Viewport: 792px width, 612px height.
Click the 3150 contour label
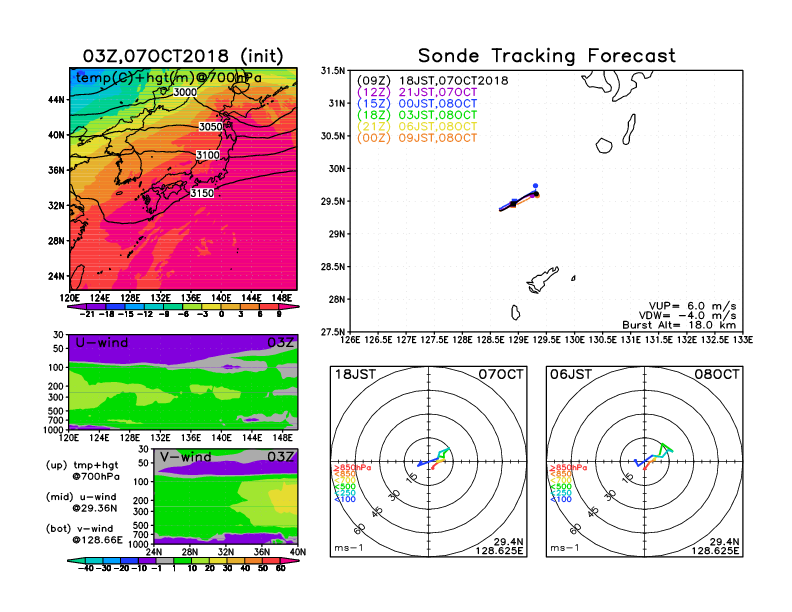pos(202,193)
